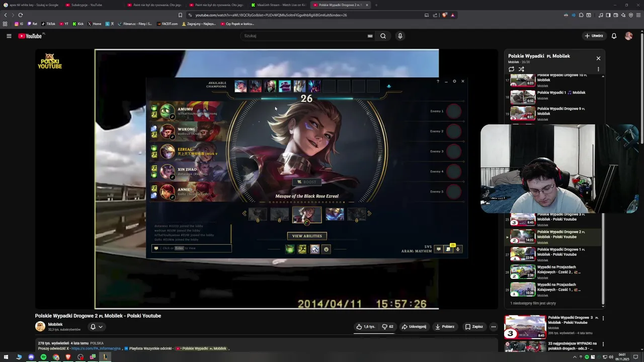
Task: Open the on-screen keyboard icon in search
Action: 370,36
